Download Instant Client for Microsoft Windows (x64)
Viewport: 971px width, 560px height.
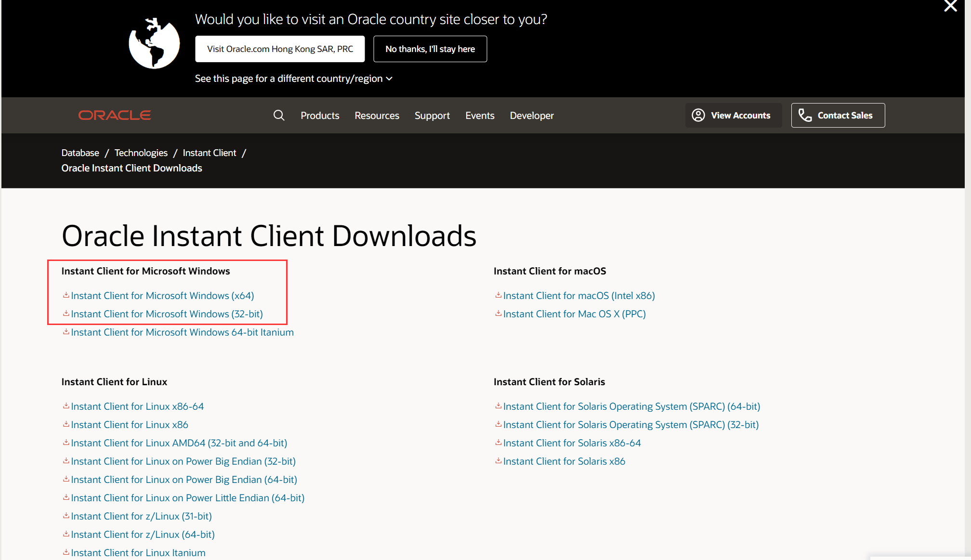pos(162,295)
